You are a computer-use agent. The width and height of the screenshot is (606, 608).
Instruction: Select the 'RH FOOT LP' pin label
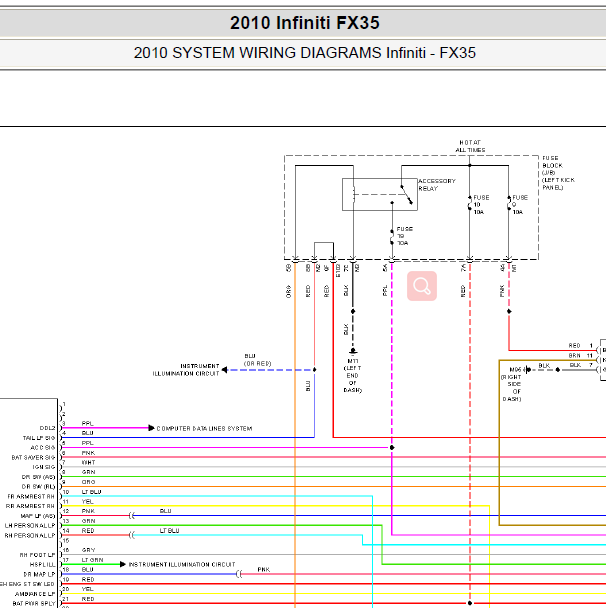(38, 555)
